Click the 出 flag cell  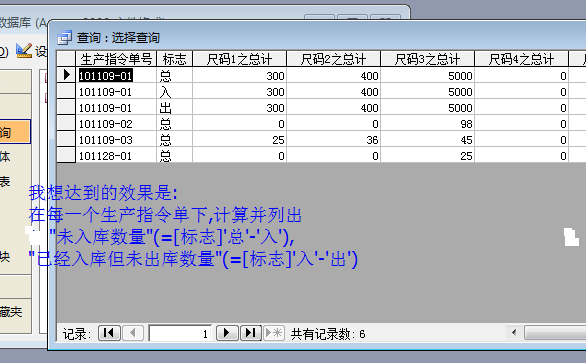[x=175, y=107]
